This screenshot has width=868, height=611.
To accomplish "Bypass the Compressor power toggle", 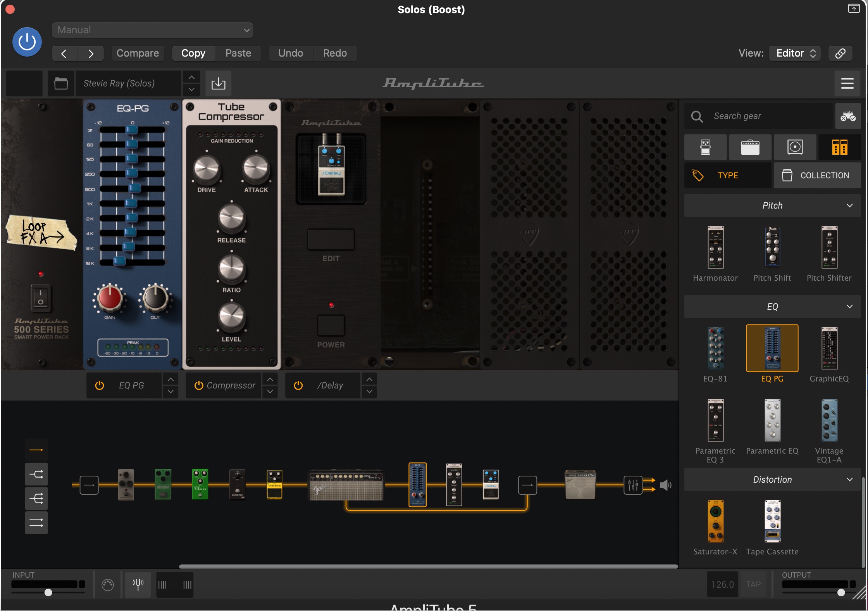I will click(199, 385).
